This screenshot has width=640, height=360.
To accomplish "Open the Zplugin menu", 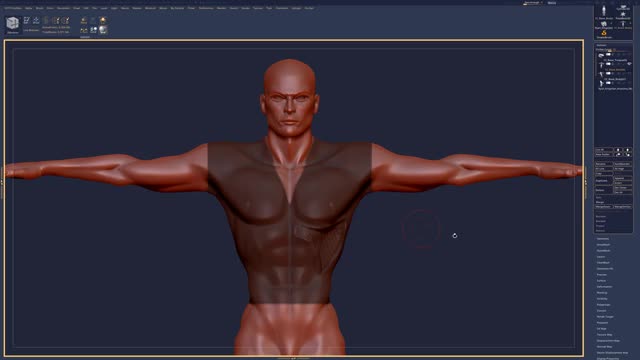I will pyautogui.click(x=296, y=8).
